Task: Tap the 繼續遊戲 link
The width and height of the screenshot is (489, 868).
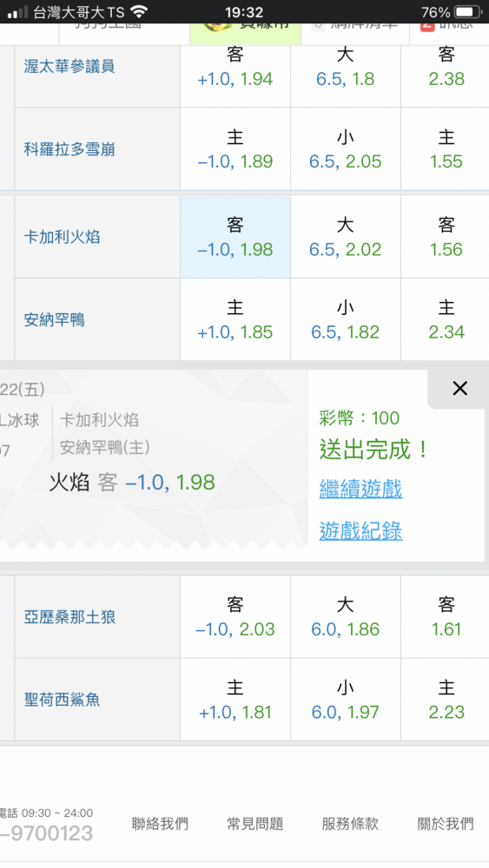Action: [x=360, y=490]
